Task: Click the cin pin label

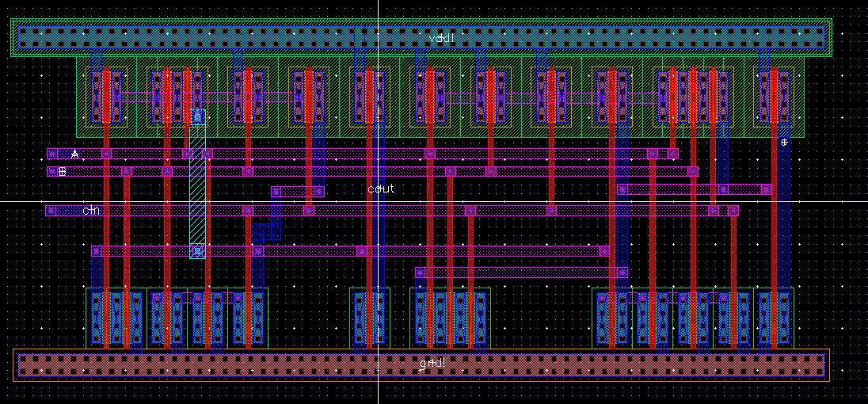Action: point(91,210)
